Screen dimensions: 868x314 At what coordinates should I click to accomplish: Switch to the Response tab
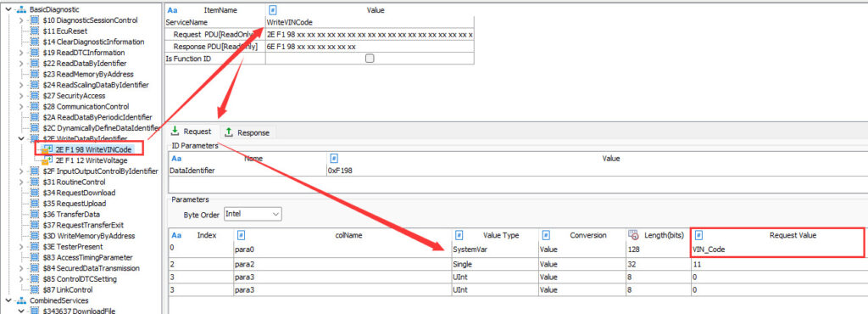pyautogui.click(x=248, y=132)
